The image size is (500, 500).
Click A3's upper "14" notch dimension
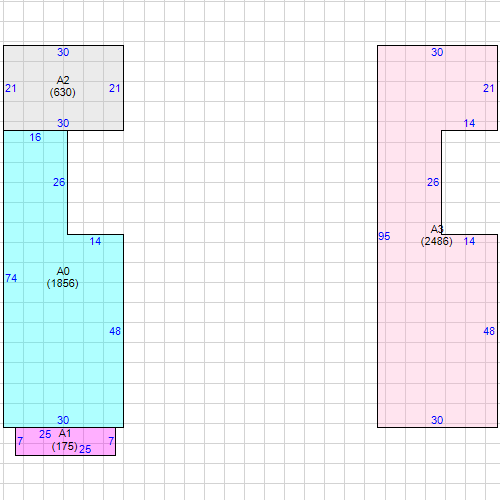(469, 123)
